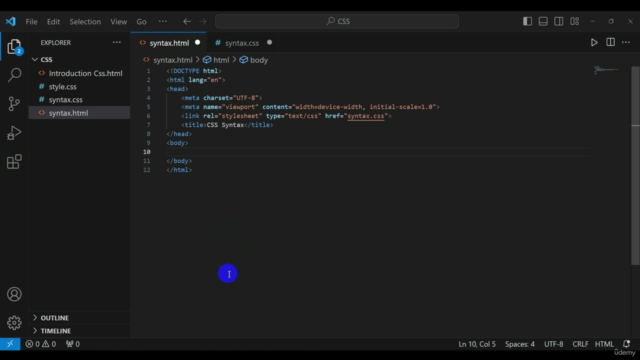Click line number 6 in gutter
The width and height of the screenshot is (640, 360).
(148, 116)
